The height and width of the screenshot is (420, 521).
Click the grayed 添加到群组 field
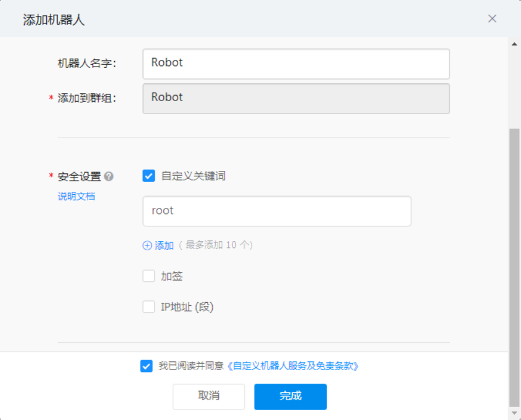coord(296,97)
